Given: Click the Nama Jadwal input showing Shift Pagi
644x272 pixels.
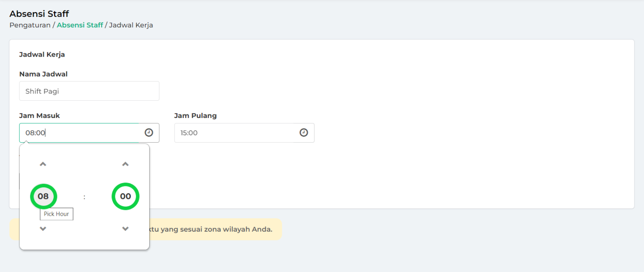Looking at the screenshot, I should (x=89, y=91).
